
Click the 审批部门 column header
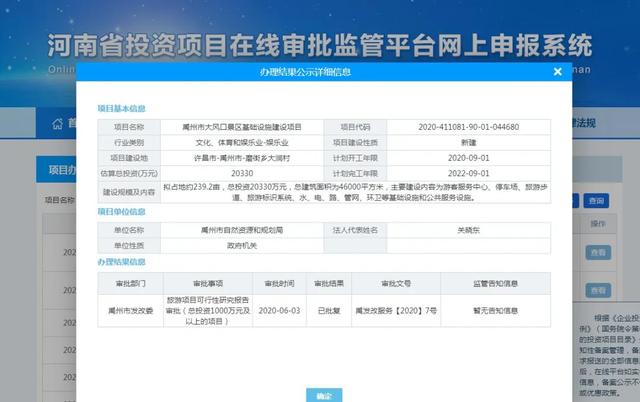pos(131,283)
